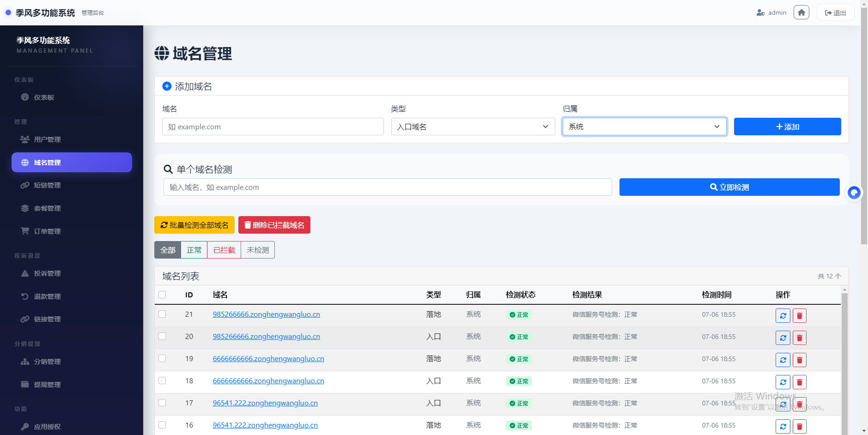Select the 未检测 filter tab
Image resolution: width=868 pixels, height=435 pixels.
pyautogui.click(x=258, y=250)
